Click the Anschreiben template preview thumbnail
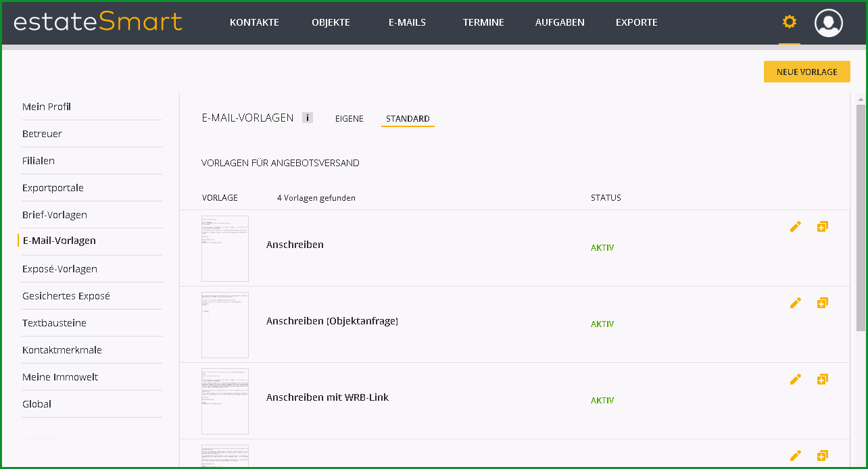This screenshot has width=868, height=469. pyautogui.click(x=225, y=249)
